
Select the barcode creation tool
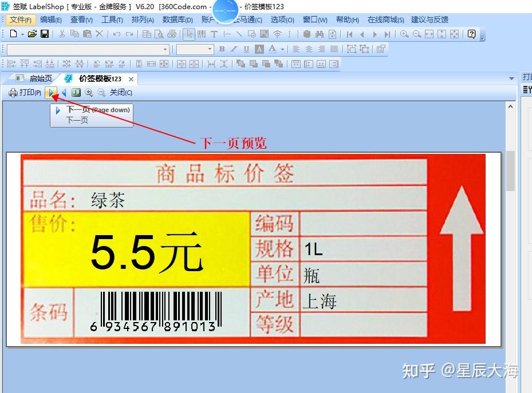tap(202, 34)
